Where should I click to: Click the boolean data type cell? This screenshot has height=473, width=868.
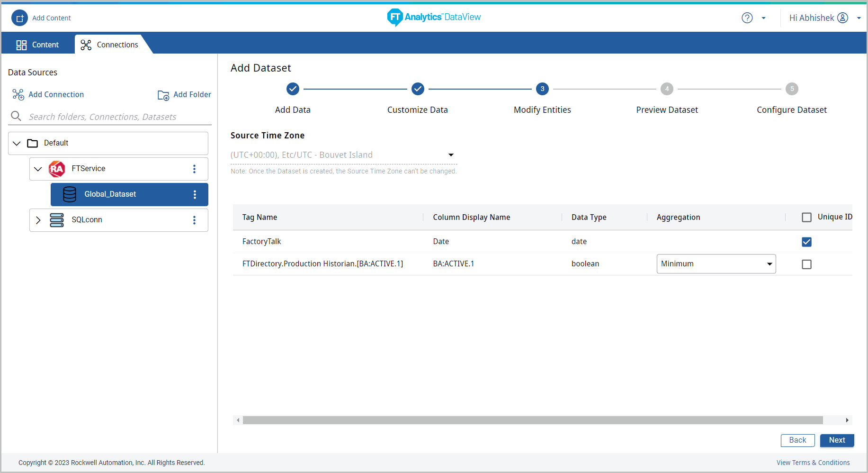[585, 264]
